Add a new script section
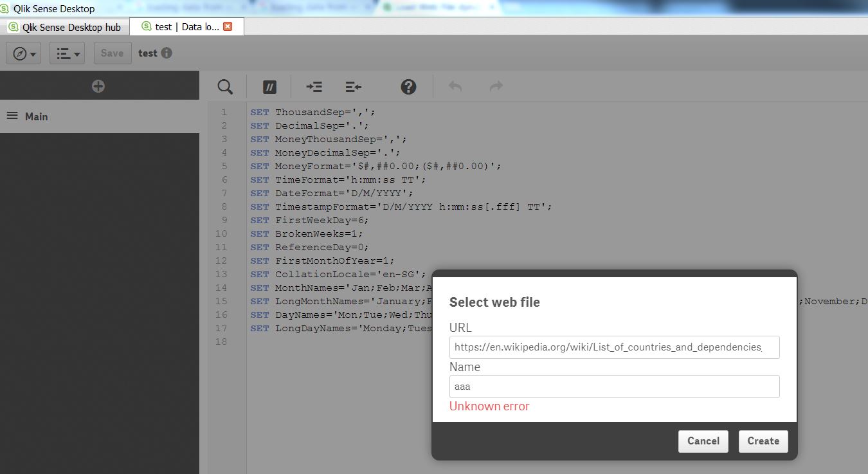Screen dimensions: 868x474 click(98, 86)
